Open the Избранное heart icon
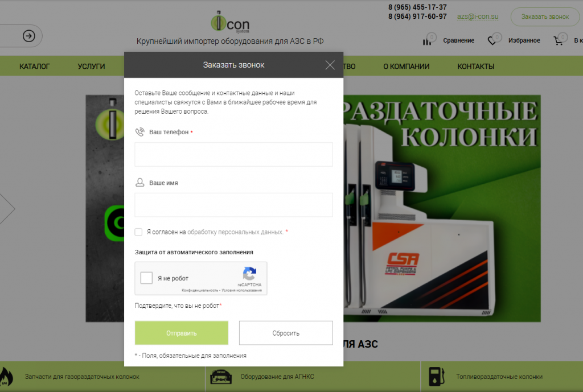 [x=492, y=40]
